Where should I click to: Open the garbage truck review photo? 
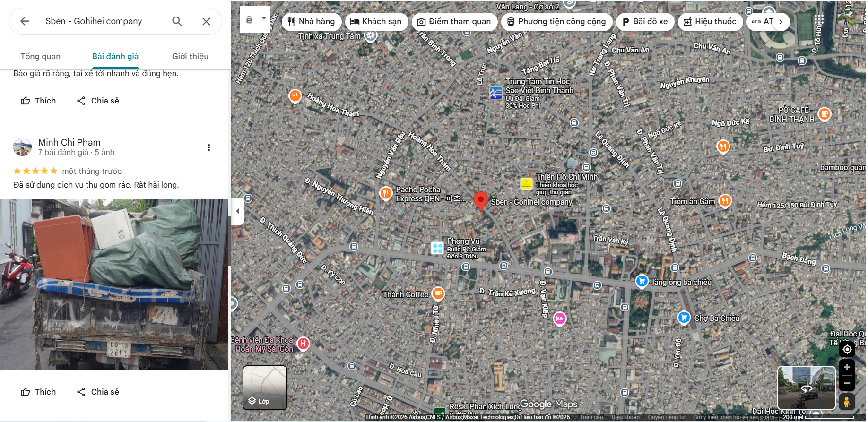point(114,284)
